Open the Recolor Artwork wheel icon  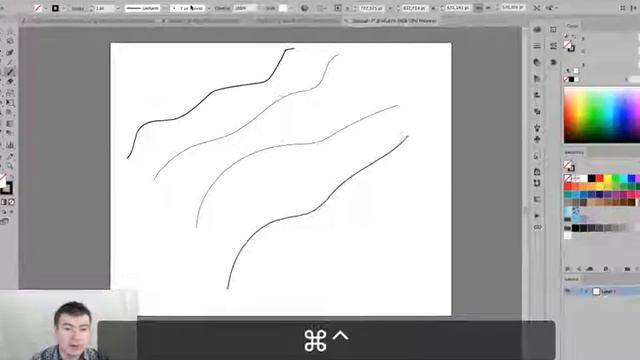pyautogui.click(x=304, y=8)
